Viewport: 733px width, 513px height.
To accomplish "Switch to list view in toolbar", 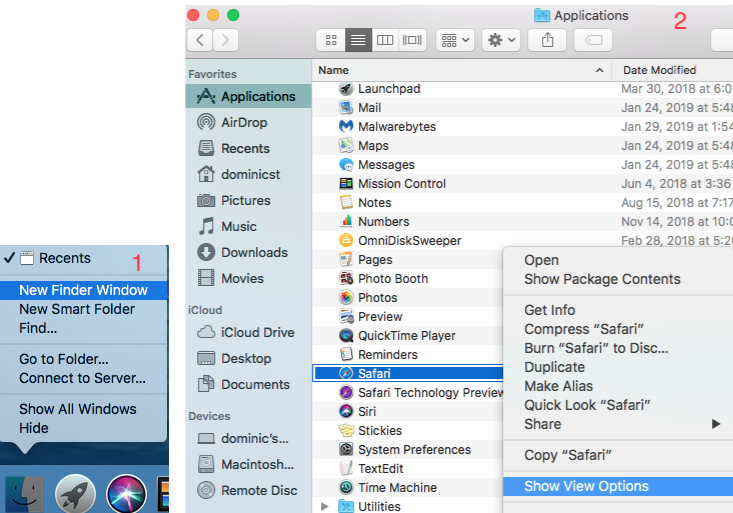I will [358, 40].
